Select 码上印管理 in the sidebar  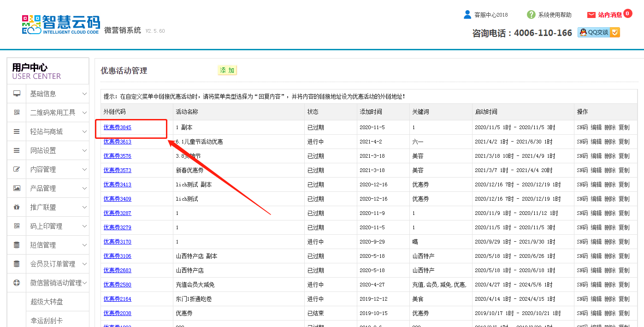[x=46, y=226]
